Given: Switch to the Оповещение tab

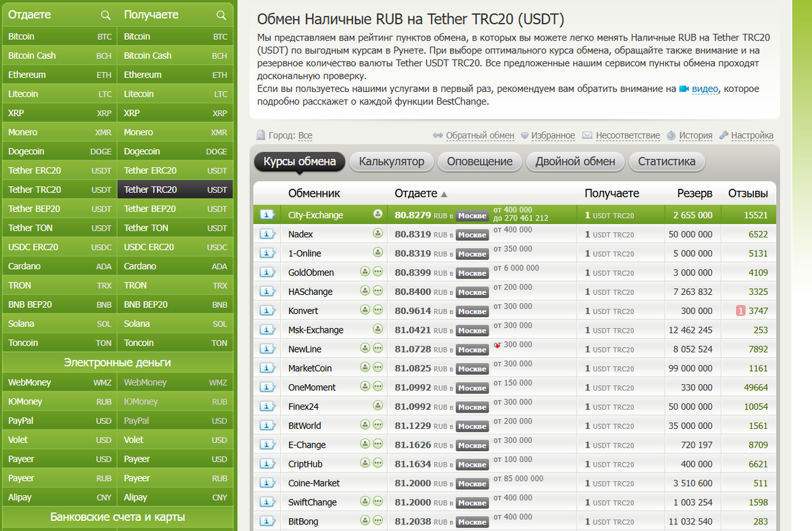Looking at the screenshot, I should 480,162.
